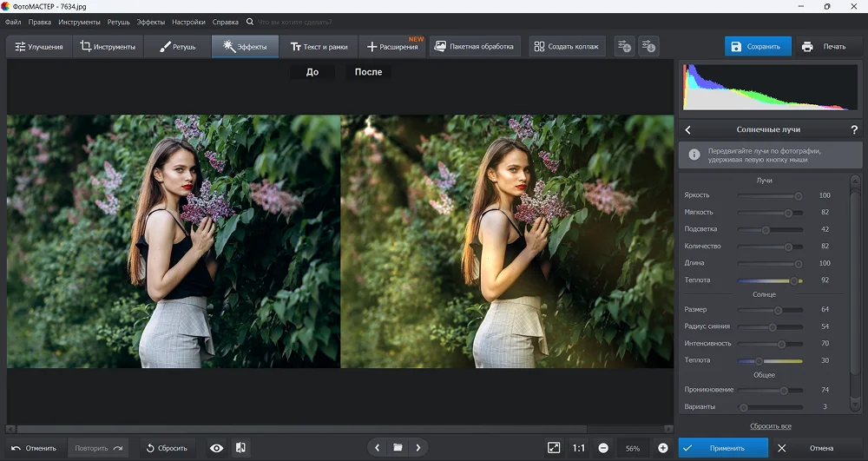This screenshot has width=868, height=461.
Task: Click the histogram preview
Action: pyautogui.click(x=769, y=88)
